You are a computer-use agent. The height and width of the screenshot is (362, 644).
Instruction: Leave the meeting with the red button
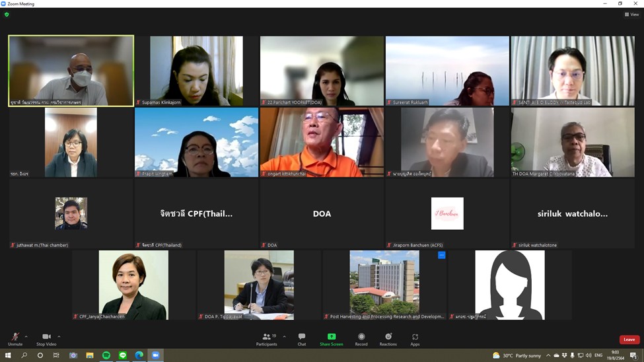(x=629, y=340)
